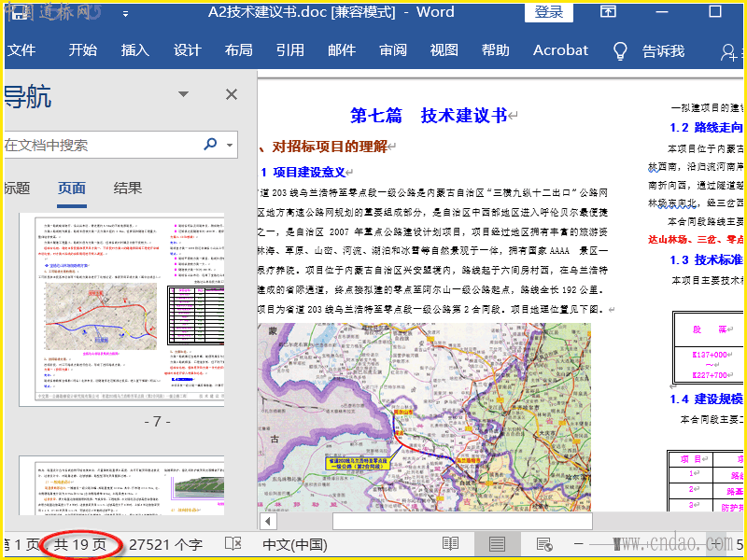Select the 结果 tab in Navigation pane
Viewport: 747px width, 560px height.
pyautogui.click(x=128, y=188)
